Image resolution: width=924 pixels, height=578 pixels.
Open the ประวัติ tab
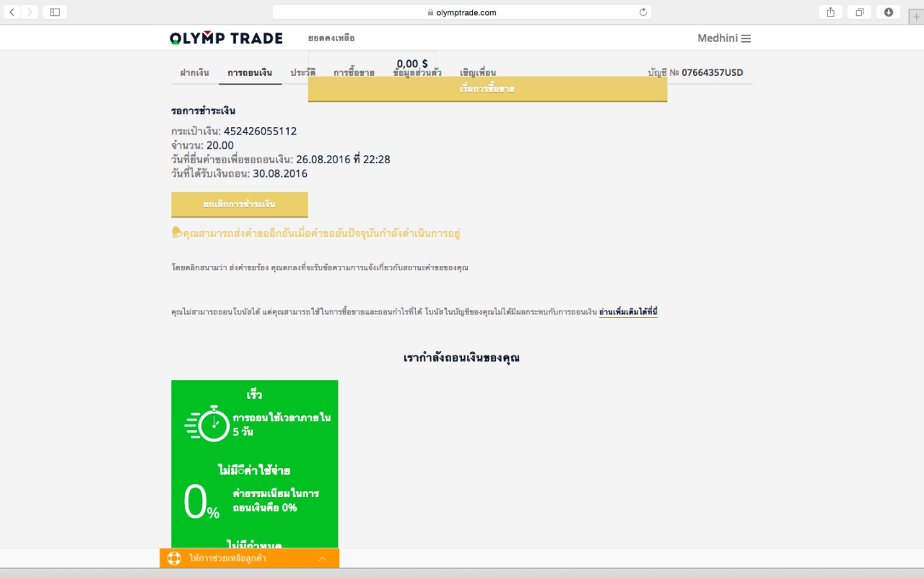click(x=302, y=73)
